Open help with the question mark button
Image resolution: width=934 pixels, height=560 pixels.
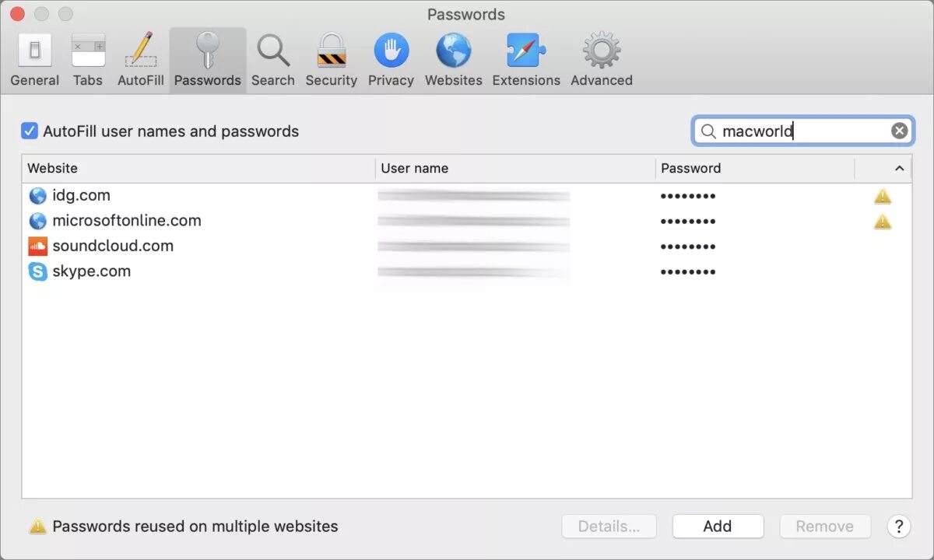(899, 527)
